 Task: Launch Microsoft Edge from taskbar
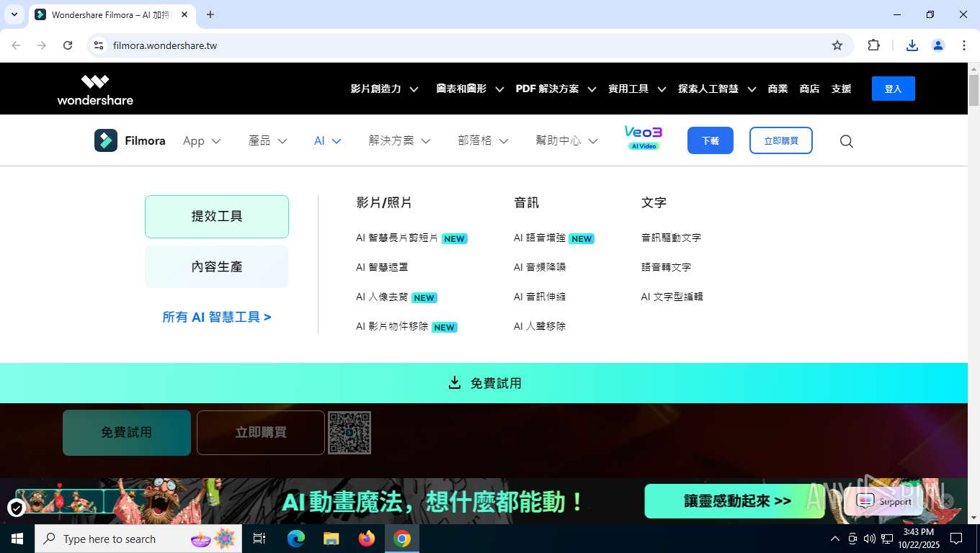coord(296,539)
